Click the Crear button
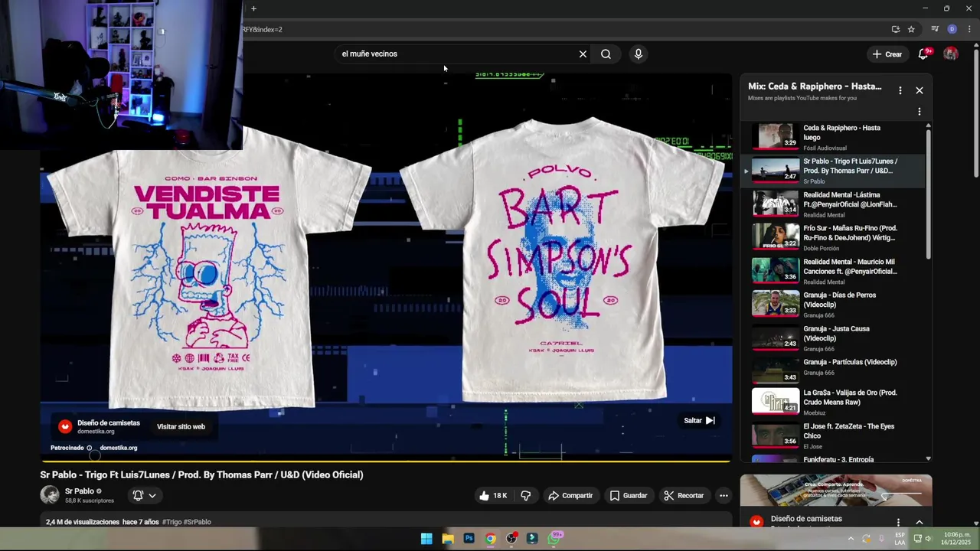The width and height of the screenshot is (980, 551). pos(887,54)
